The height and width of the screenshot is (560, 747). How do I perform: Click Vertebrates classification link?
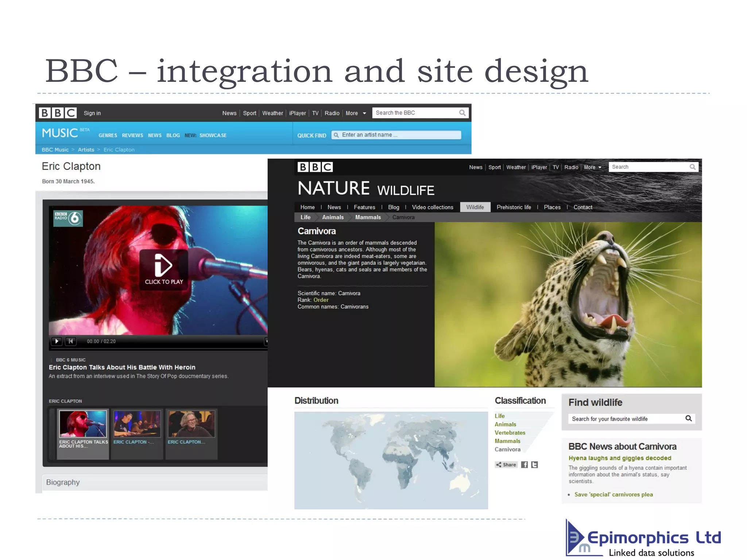point(510,433)
